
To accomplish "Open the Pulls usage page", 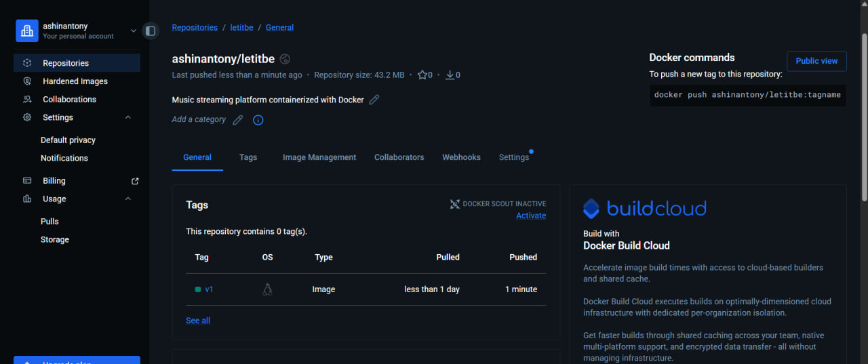I will point(50,222).
